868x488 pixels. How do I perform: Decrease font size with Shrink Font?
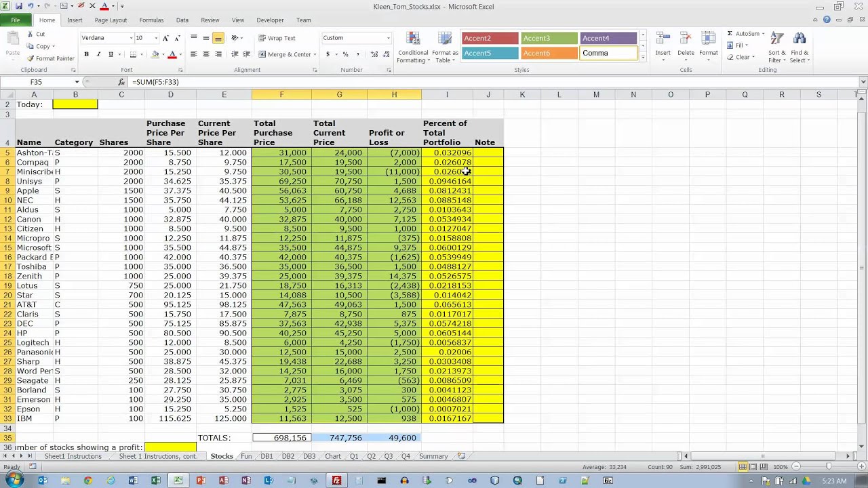point(177,38)
